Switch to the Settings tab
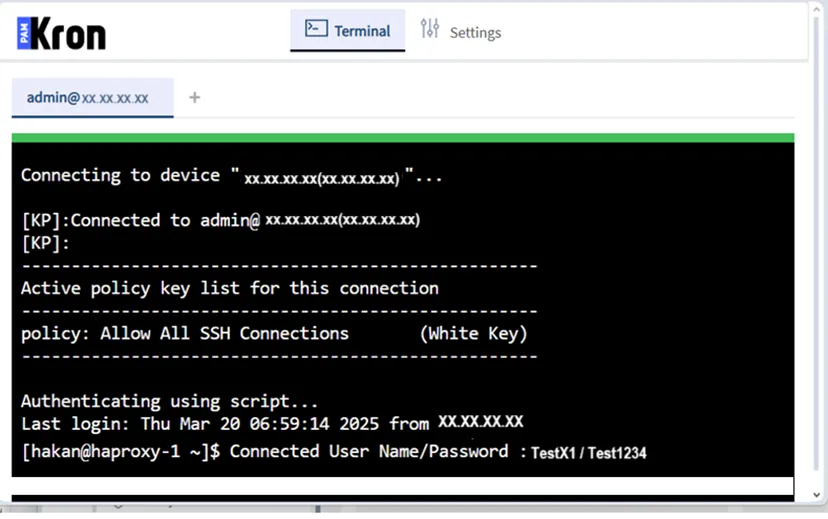 pos(460,31)
